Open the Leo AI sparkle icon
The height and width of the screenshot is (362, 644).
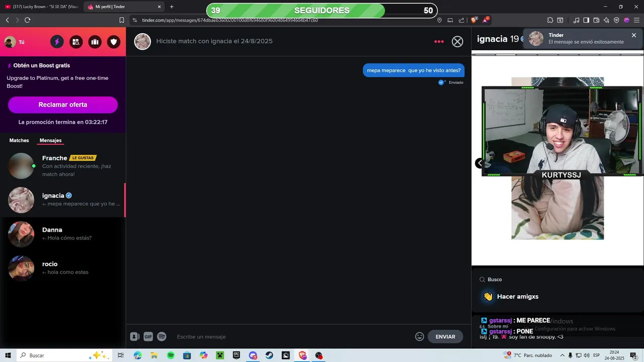pyautogui.click(x=606, y=20)
